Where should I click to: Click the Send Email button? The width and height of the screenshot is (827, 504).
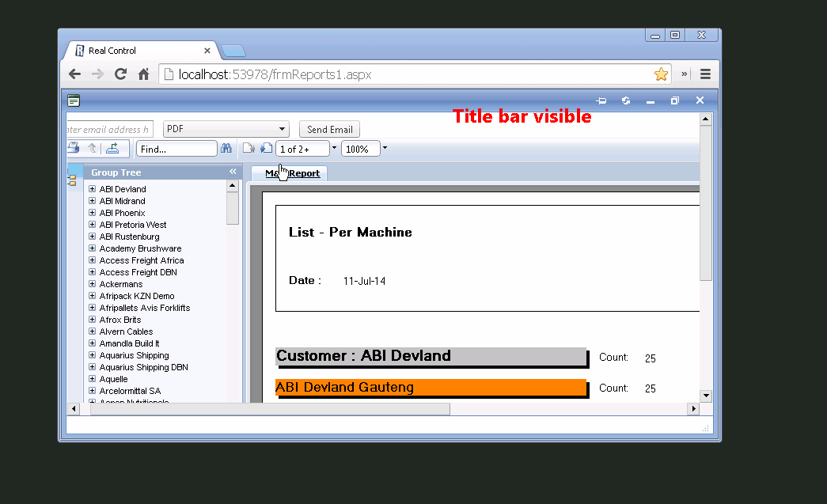click(x=330, y=130)
